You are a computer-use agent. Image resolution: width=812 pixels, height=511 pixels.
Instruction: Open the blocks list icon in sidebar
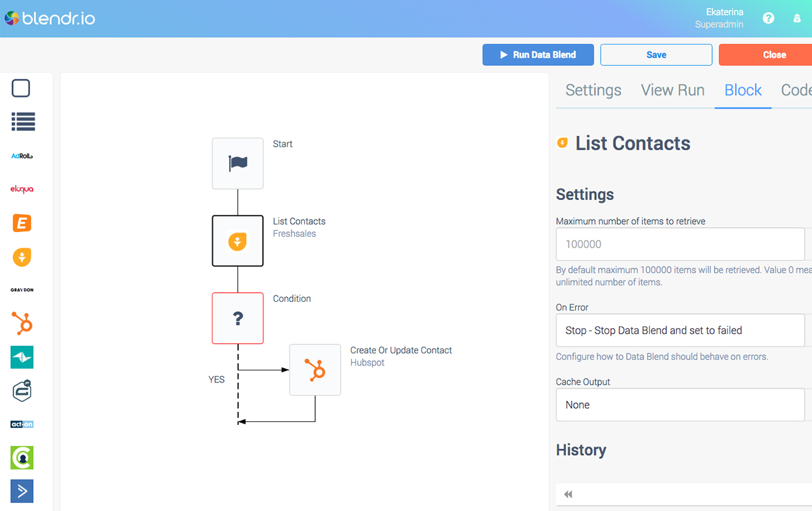coord(23,121)
